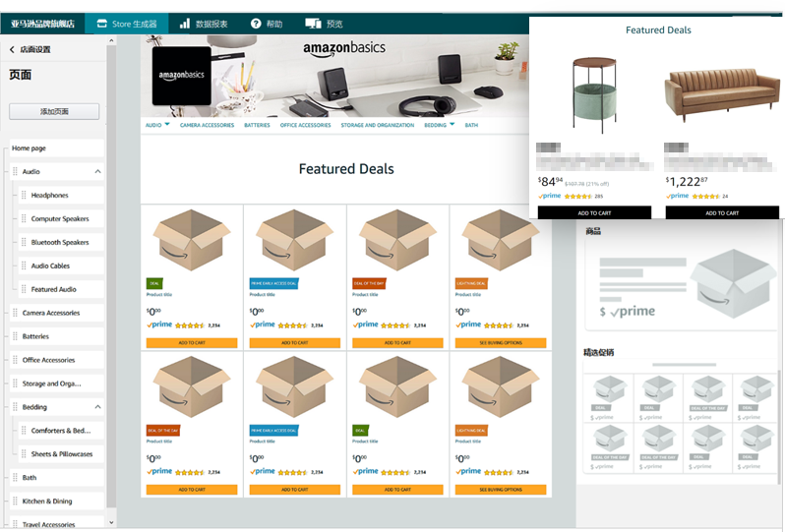This screenshot has height=532, width=785.
Task: Select the Kitchen & Dining page
Action: (57, 501)
